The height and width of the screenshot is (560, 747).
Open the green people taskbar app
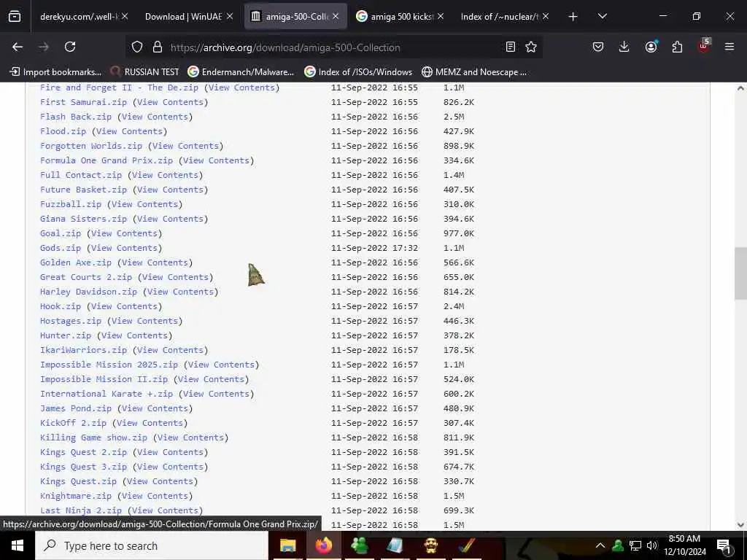(359, 545)
